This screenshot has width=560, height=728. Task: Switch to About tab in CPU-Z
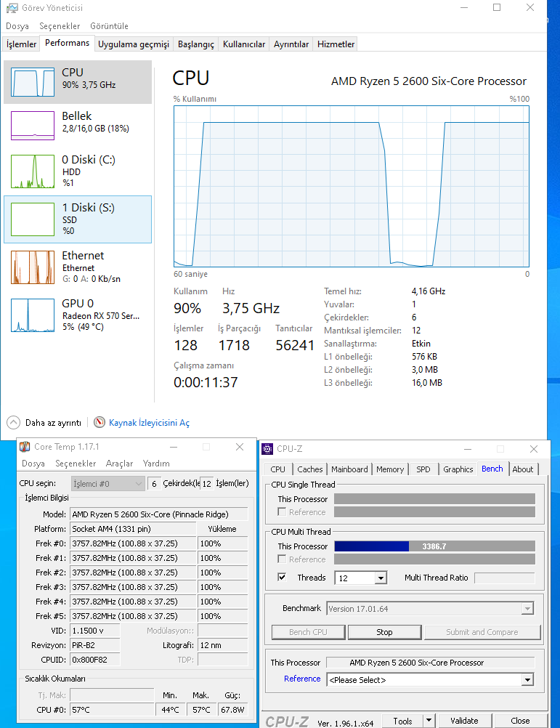tap(523, 469)
